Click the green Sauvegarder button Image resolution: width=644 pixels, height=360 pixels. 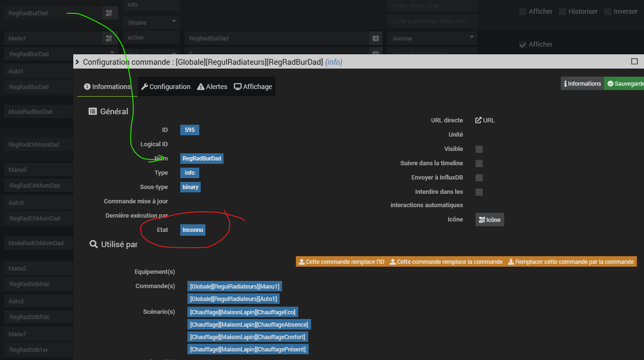[x=625, y=84]
